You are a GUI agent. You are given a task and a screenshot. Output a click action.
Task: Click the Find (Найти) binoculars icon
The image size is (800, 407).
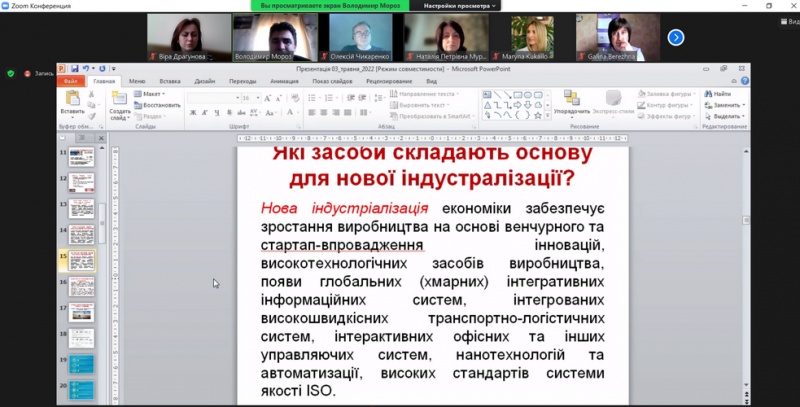[x=721, y=93]
